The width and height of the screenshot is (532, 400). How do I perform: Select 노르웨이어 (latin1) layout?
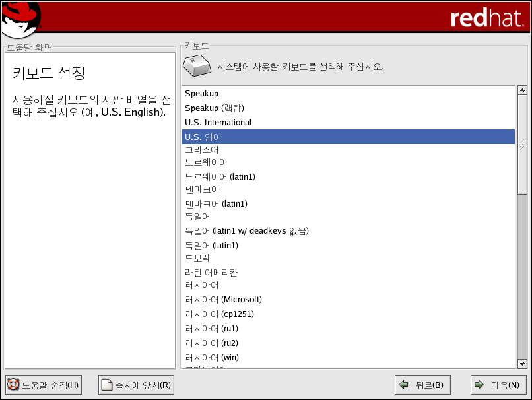pos(220,177)
